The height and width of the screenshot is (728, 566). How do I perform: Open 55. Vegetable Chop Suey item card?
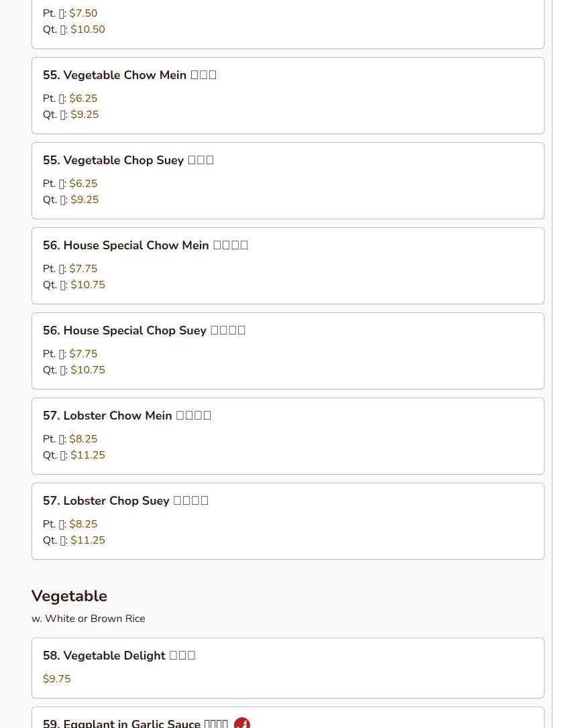288,180
